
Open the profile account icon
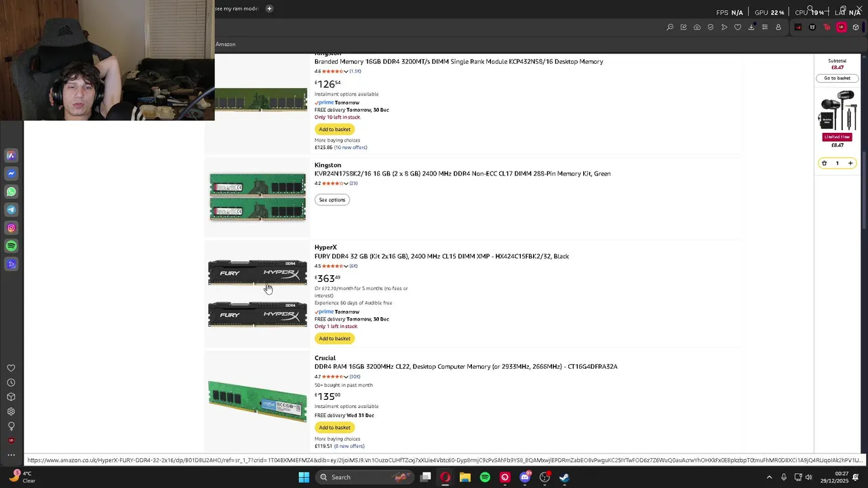(x=778, y=27)
